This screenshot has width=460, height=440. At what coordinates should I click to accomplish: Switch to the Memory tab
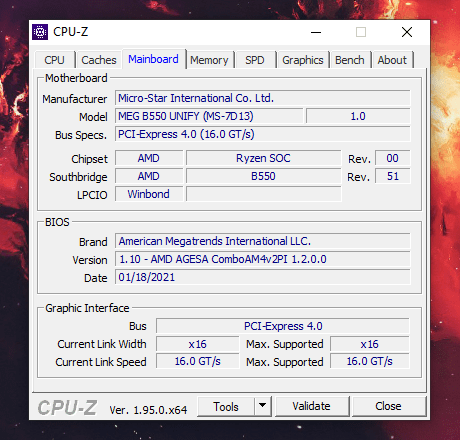pyautogui.click(x=209, y=60)
